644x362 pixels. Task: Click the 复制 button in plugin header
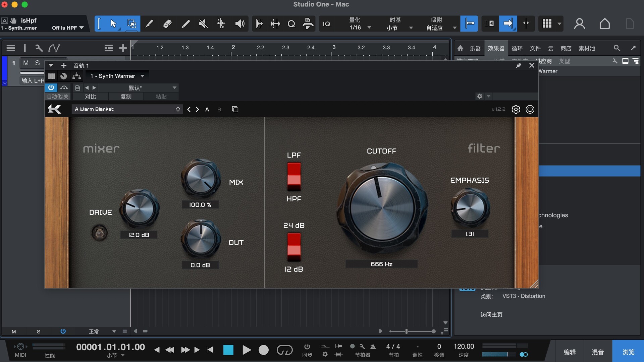pyautogui.click(x=126, y=97)
